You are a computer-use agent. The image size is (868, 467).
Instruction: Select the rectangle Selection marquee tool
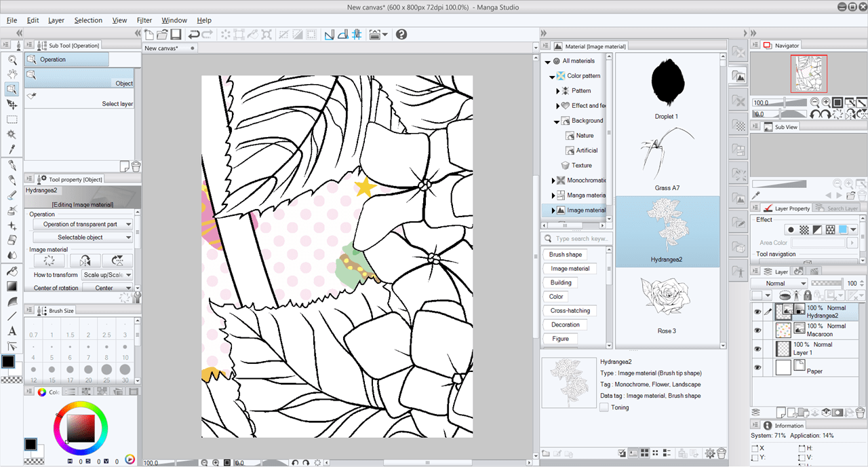[12, 119]
